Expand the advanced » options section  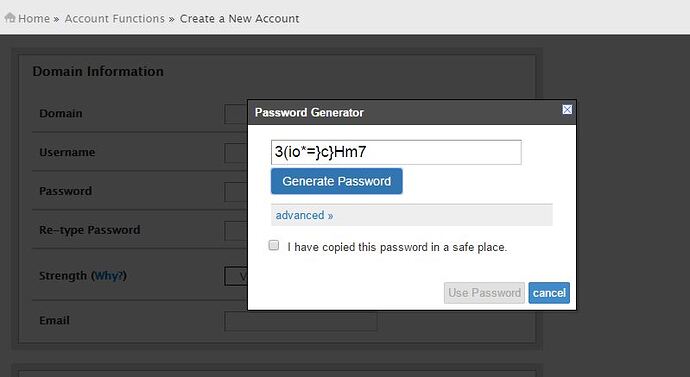point(304,215)
